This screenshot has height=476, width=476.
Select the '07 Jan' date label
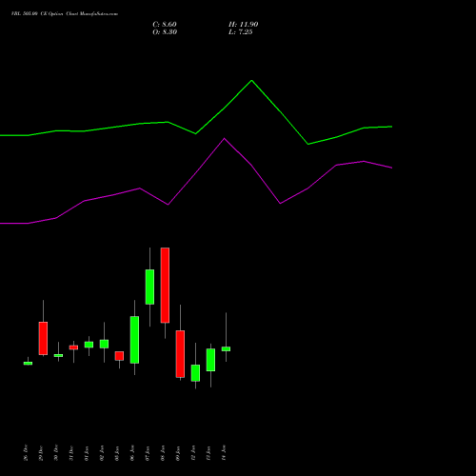[x=148, y=453]
